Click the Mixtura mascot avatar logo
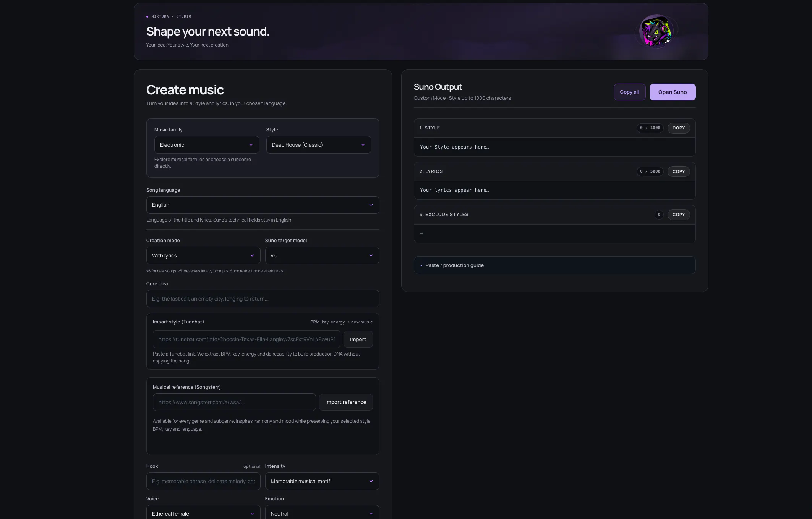The height and width of the screenshot is (519, 812). 656,31
